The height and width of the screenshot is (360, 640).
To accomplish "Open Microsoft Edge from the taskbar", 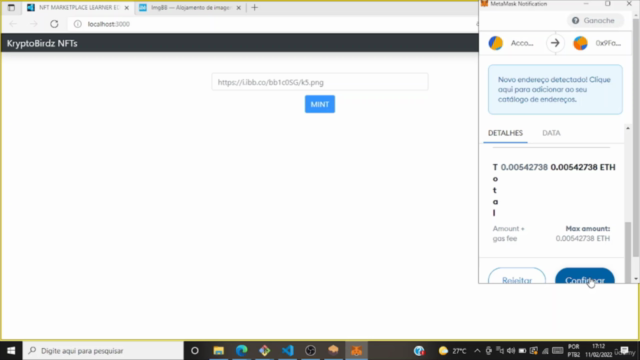I will pos(242,351).
